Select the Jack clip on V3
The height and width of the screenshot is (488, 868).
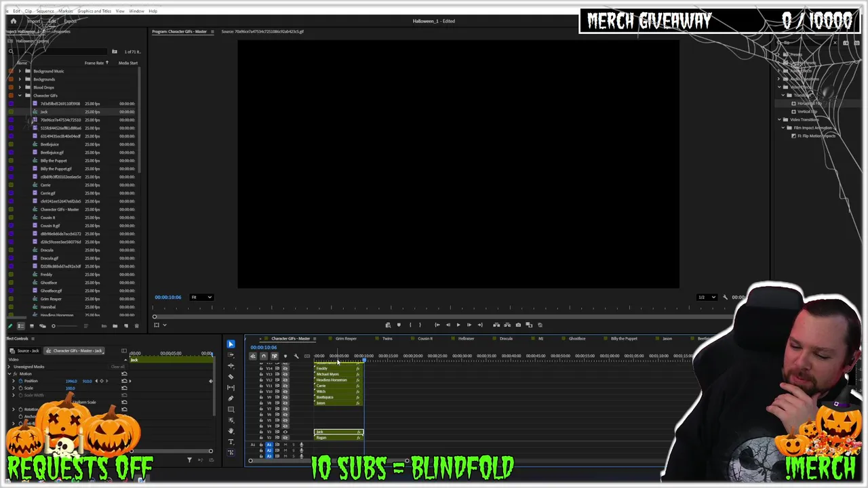[x=338, y=432]
